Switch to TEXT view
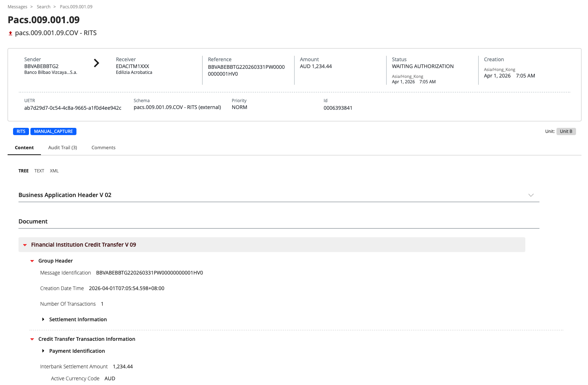This screenshot has height=385, width=588. coord(39,171)
